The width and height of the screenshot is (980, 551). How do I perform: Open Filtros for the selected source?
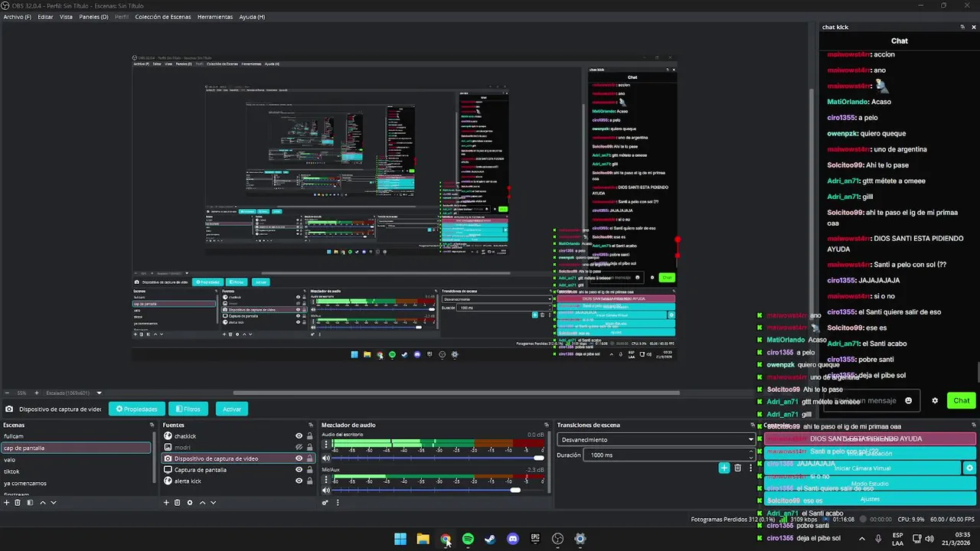point(188,409)
